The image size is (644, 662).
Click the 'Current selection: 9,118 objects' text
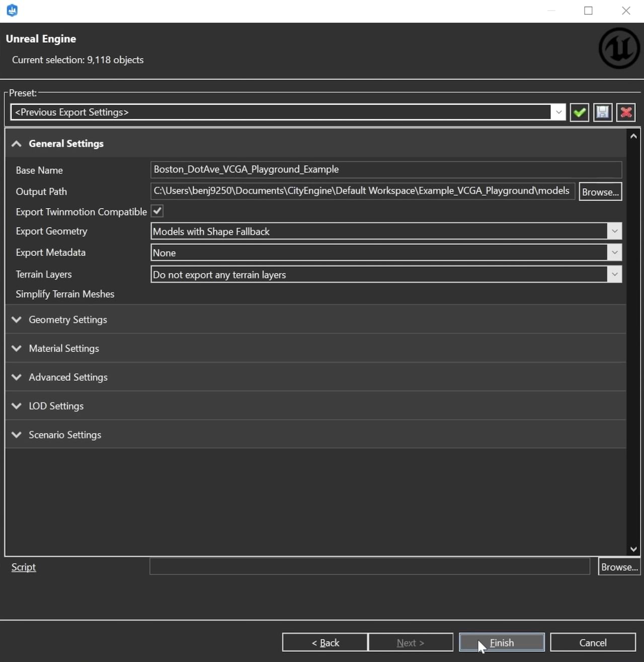point(77,60)
